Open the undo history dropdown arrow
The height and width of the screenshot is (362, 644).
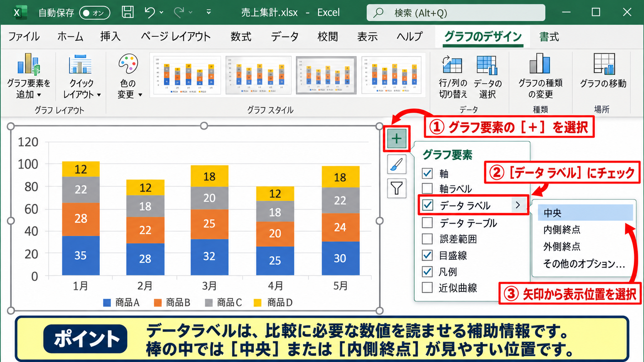[161, 12]
